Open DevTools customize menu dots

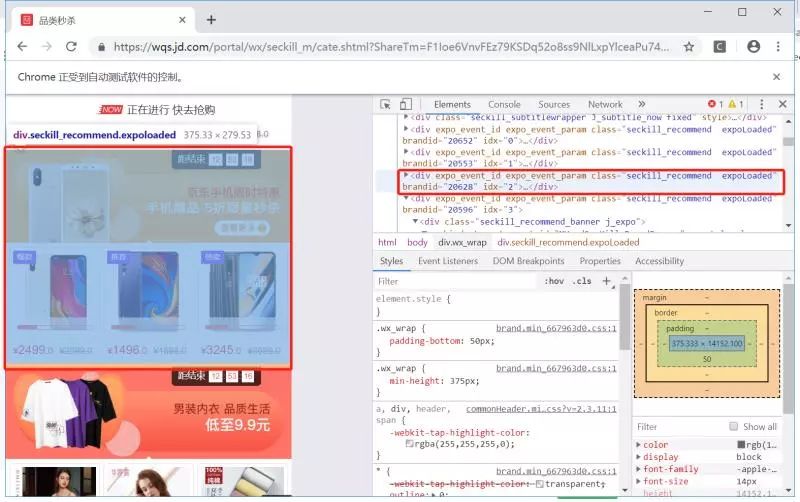(x=761, y=104)
